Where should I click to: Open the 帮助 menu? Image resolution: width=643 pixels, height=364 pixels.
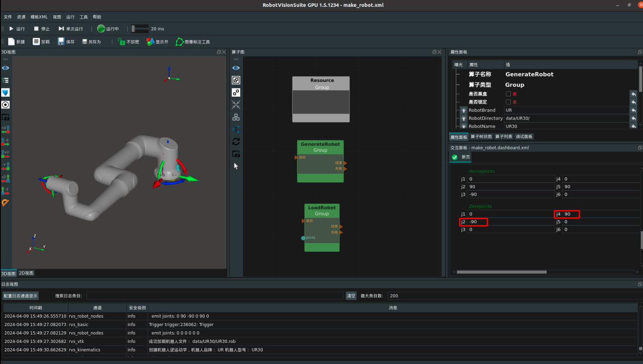(x=97, y=17)
